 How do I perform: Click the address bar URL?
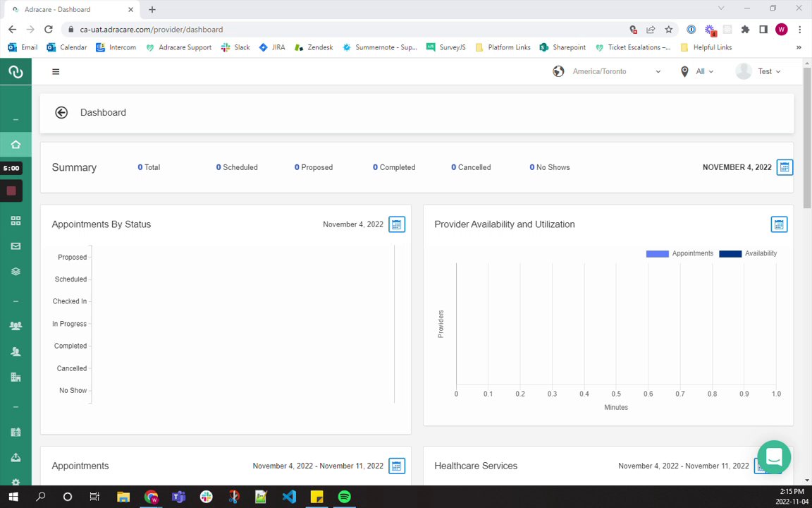pyautogui.click(x=152, y=30)
